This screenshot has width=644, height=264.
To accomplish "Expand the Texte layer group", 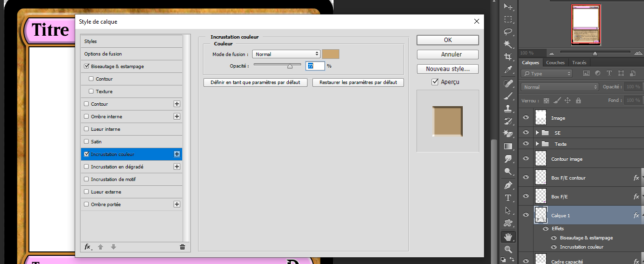I will [537, 144].
